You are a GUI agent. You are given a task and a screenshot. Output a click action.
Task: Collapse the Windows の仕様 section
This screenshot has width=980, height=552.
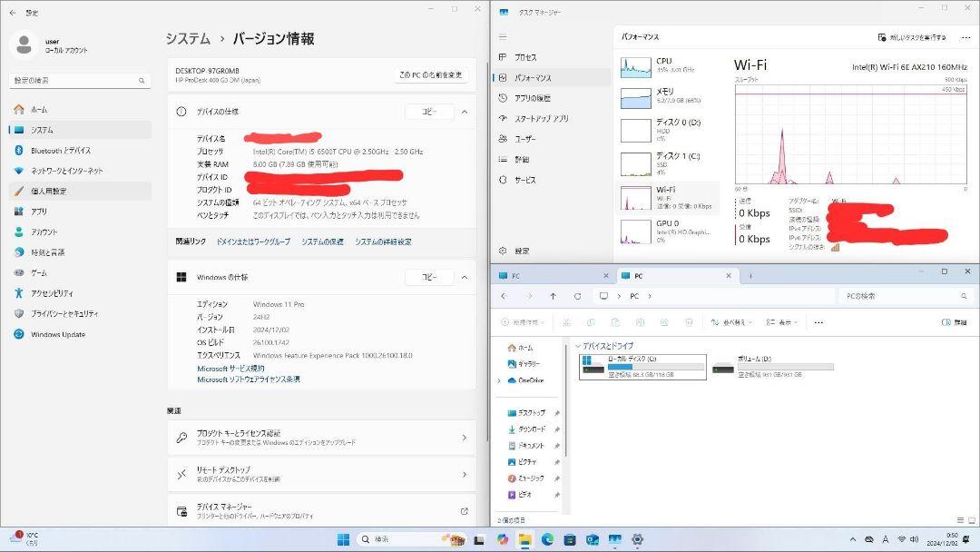pyautogui.click(x=465, y=277)
